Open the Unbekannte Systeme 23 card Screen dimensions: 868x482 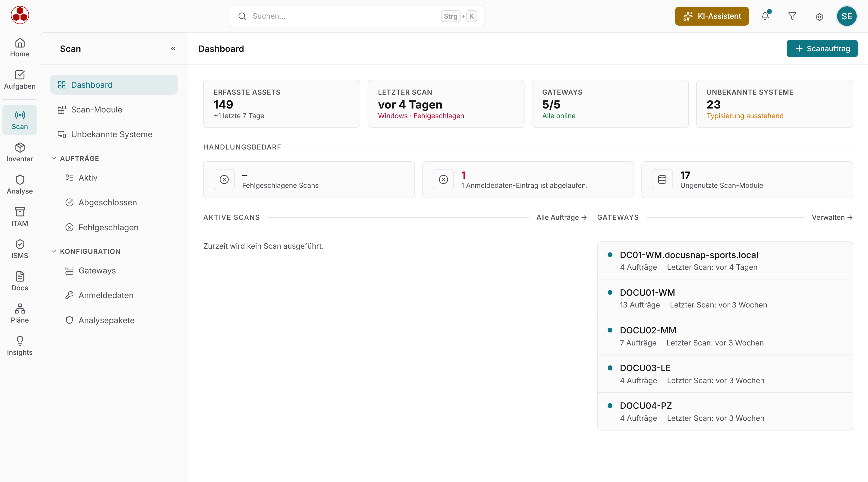pos(774,104)
